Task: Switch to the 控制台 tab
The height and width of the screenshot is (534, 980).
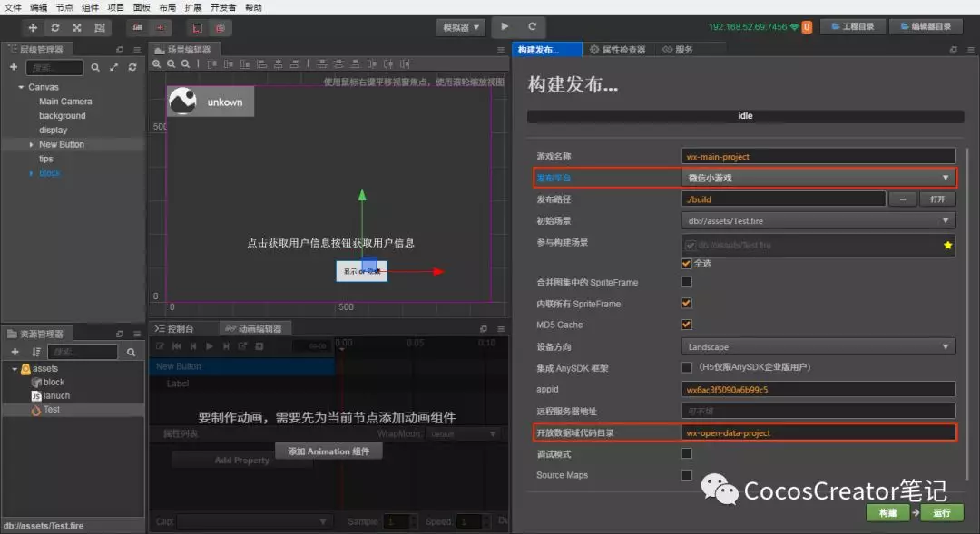Action: pyautogui.click(x=175, y=328)
